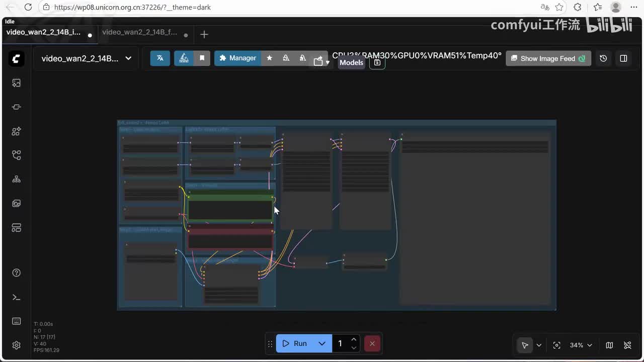Open the settings gear
Image resolution: width=644 pixels, height=362 pixels.
tap(16, 345)
